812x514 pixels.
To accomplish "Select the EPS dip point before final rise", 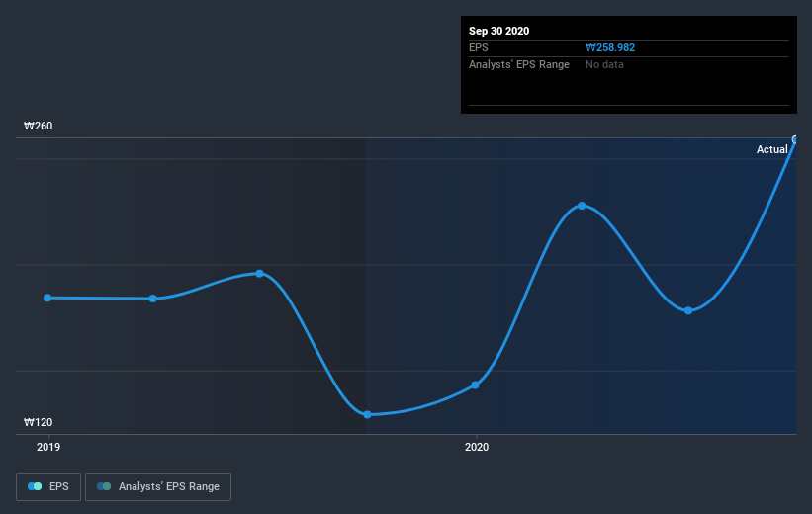I will tap(688, 310).
